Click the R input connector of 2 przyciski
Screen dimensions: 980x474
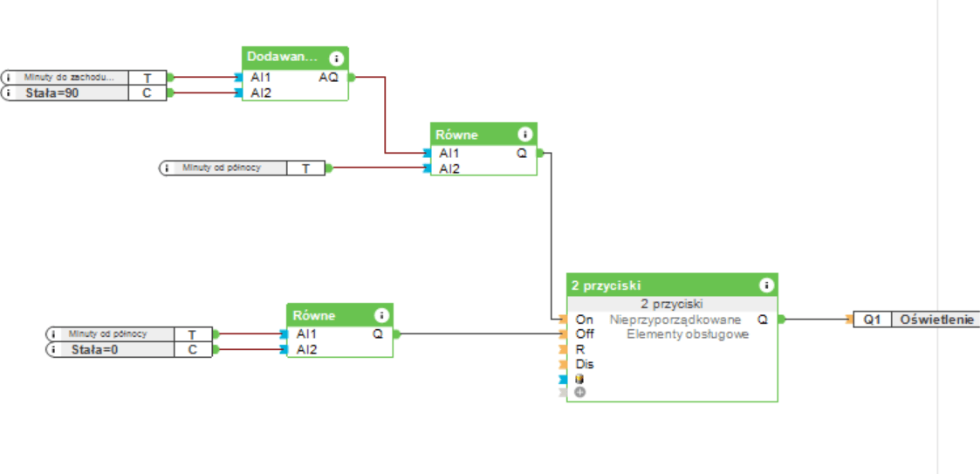pos(563,349)
